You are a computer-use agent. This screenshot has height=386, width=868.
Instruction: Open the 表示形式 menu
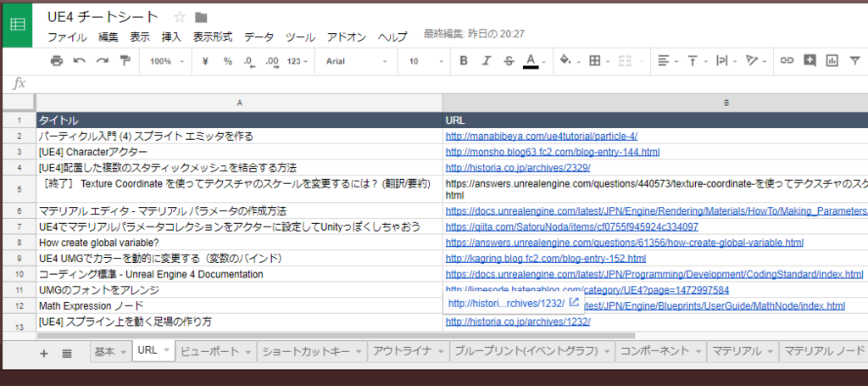[x=213, y=37]
